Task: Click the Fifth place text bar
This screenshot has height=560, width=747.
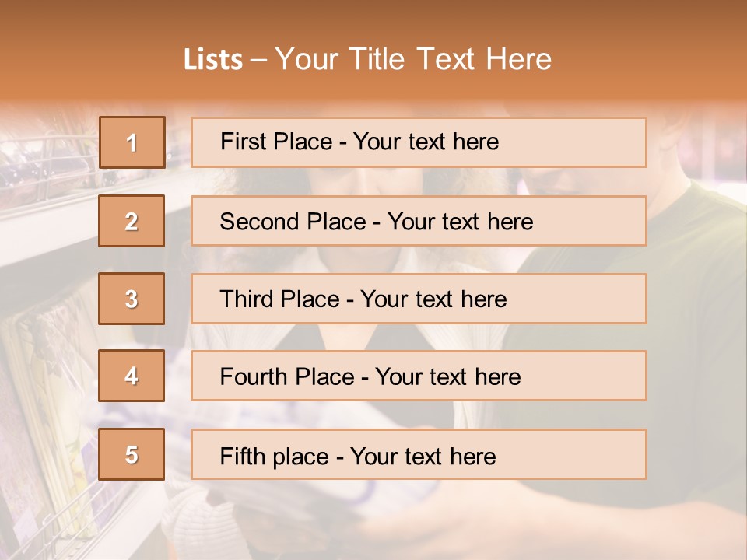Action: click(x=419, y=454)
